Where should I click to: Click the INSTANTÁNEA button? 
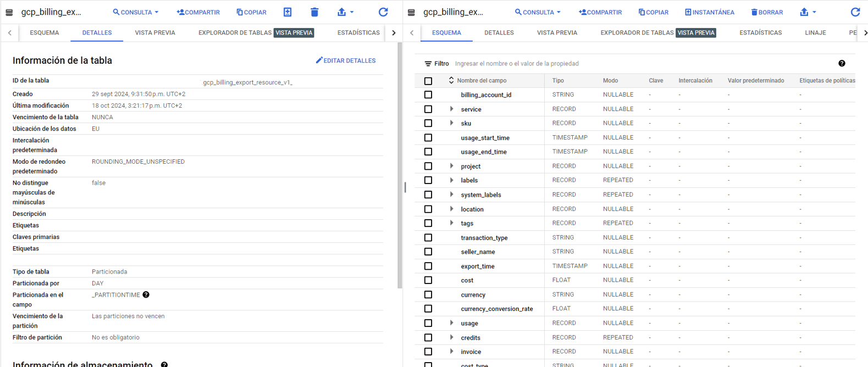[x=709, y=12]
